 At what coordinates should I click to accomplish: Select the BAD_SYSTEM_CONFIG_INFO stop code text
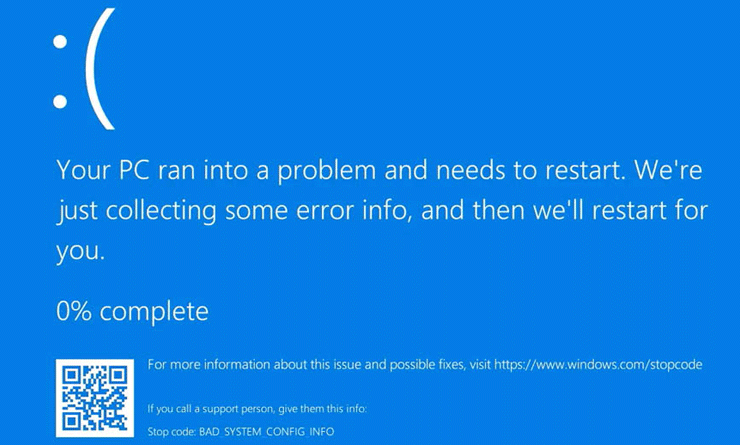pos(267,431)
